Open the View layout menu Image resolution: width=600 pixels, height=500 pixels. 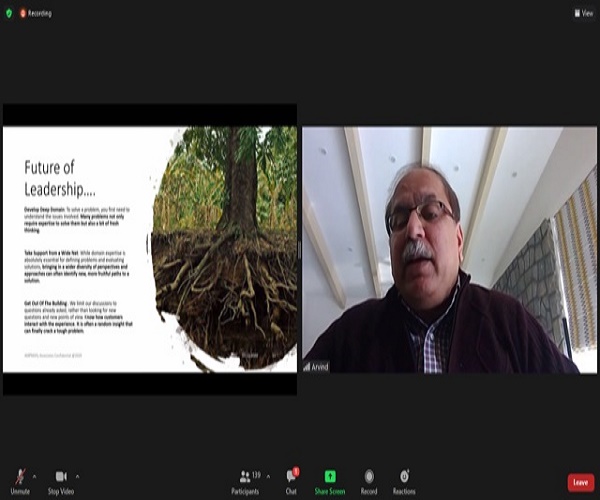point(584,13)
